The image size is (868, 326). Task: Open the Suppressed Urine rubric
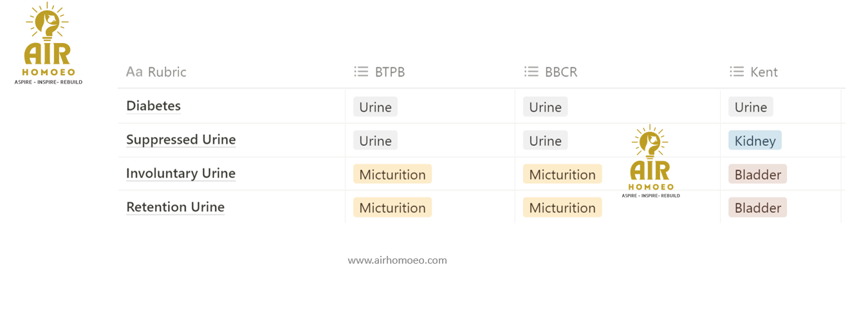point(181,140)
